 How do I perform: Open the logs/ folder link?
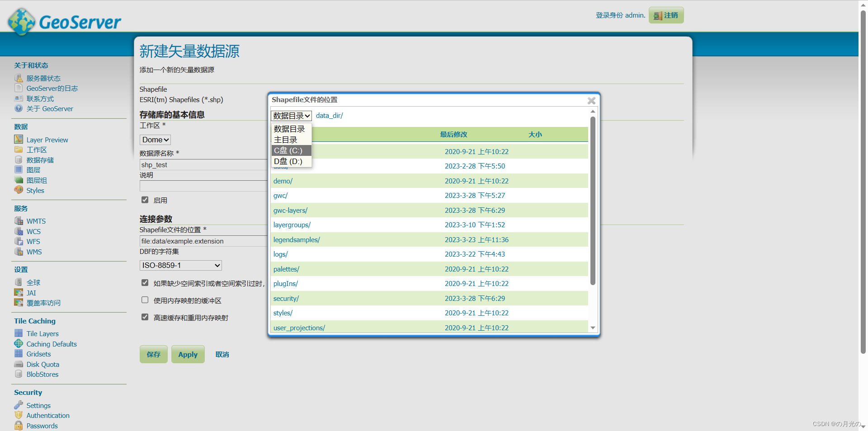(280, 254)
